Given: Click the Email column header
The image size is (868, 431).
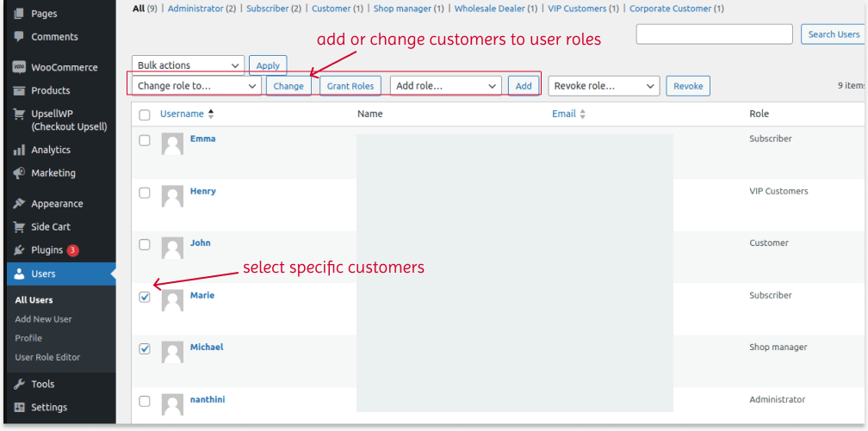Looking at the screenshot, I should 564,114.
